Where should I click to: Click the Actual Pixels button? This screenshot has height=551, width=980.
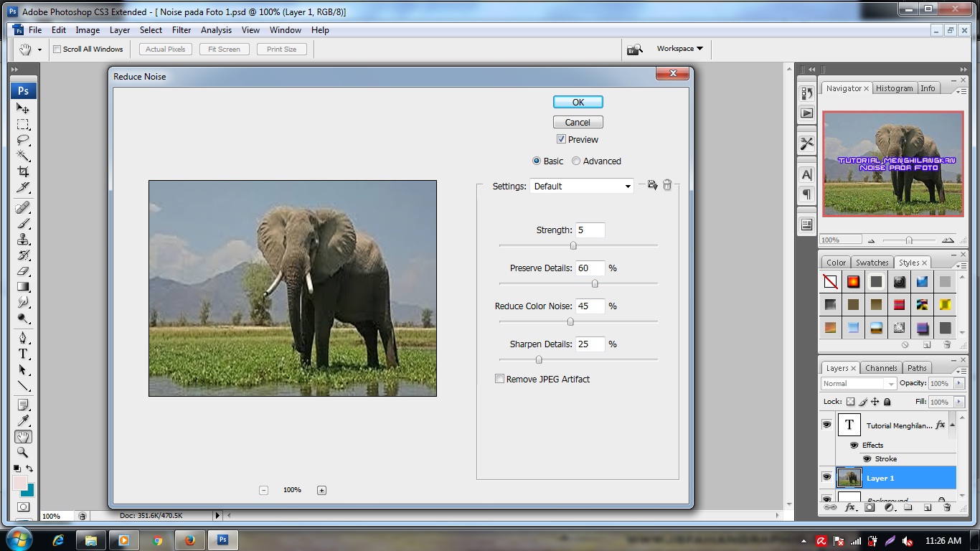(x=166, y=50)
